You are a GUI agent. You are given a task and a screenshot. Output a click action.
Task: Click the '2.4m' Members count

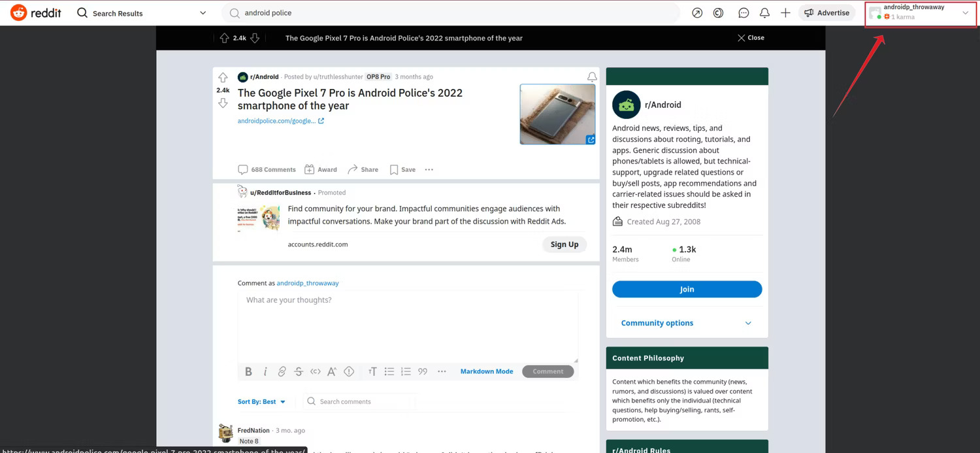coord(622,250)
